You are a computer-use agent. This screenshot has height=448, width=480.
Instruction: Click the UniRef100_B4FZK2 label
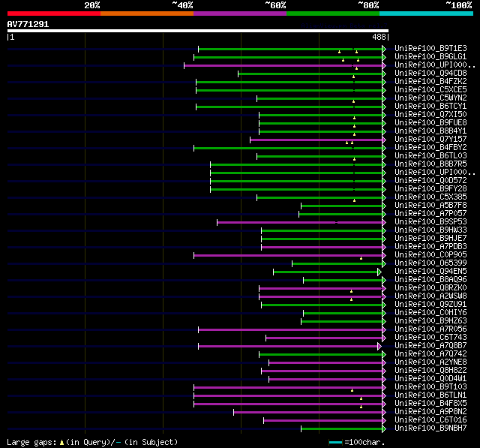(430, 82)
